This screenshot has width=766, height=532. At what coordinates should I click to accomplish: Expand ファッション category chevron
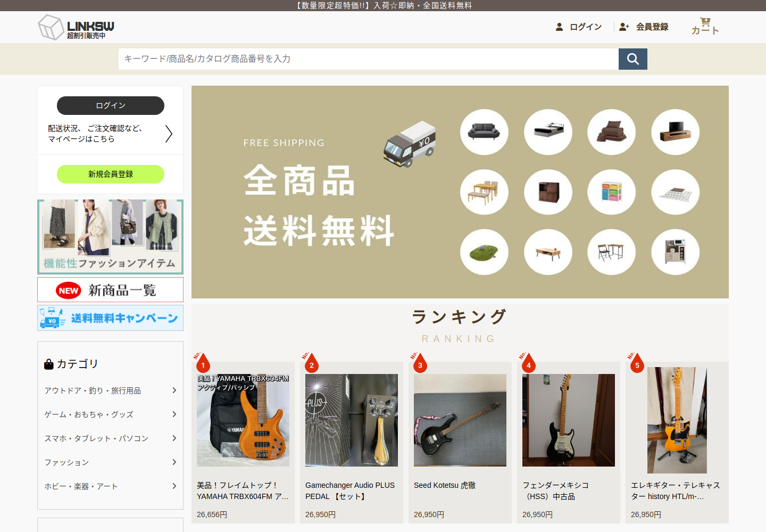coord(174,462)
